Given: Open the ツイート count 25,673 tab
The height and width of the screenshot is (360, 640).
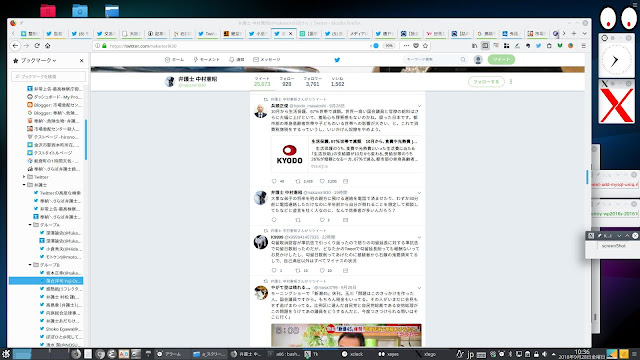Looking at the screenshot, I should [x=262, y=82].
